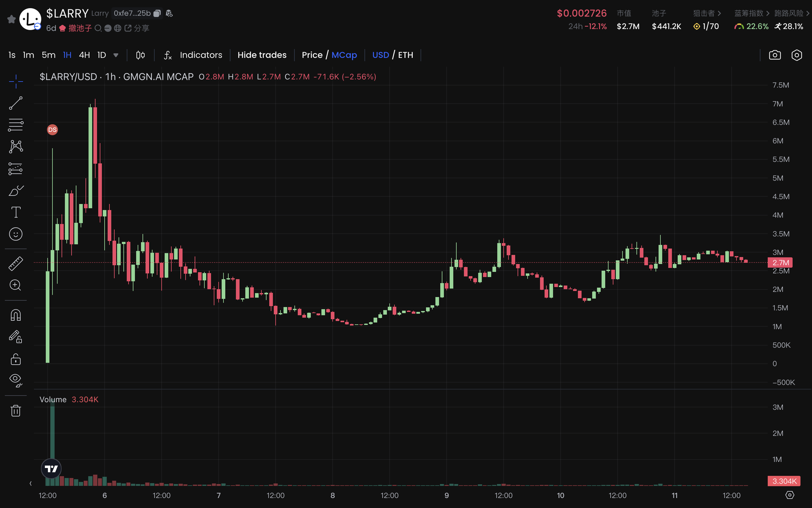Expand the timeframe dropdown arrow
Screen dimensions: 812x508
click(116, 55)
